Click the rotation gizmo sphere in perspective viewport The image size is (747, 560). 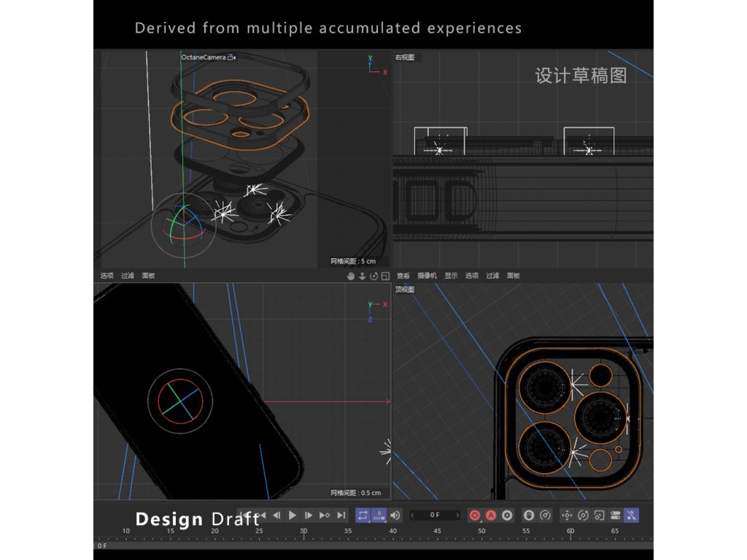click(x=183, y=225)
